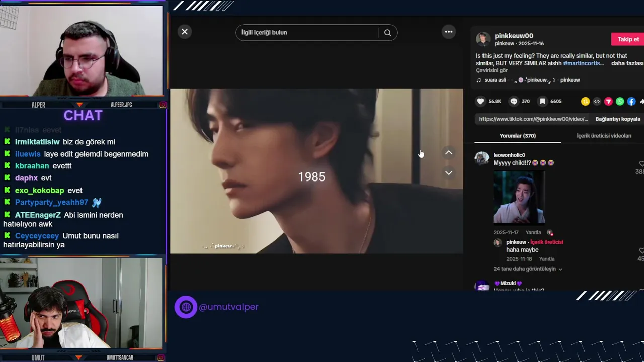Click chat username Partyparty_yeahh97

click(51, 203)
